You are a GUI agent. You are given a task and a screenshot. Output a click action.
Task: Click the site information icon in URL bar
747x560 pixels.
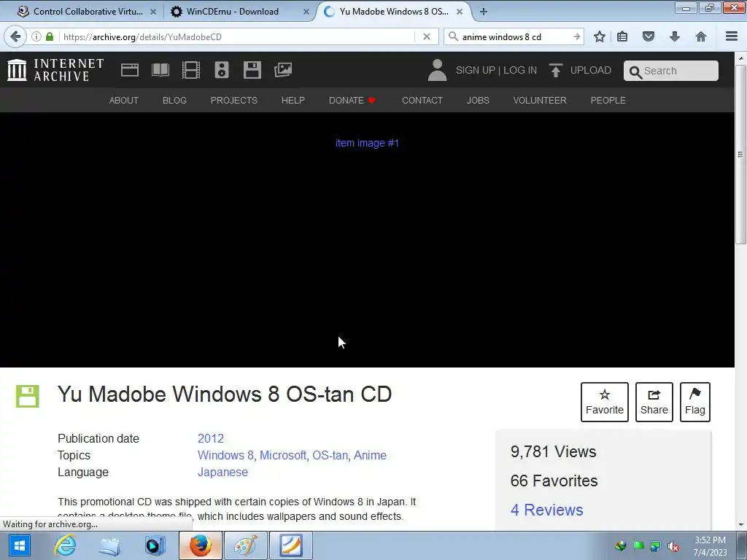click(36, 36)
